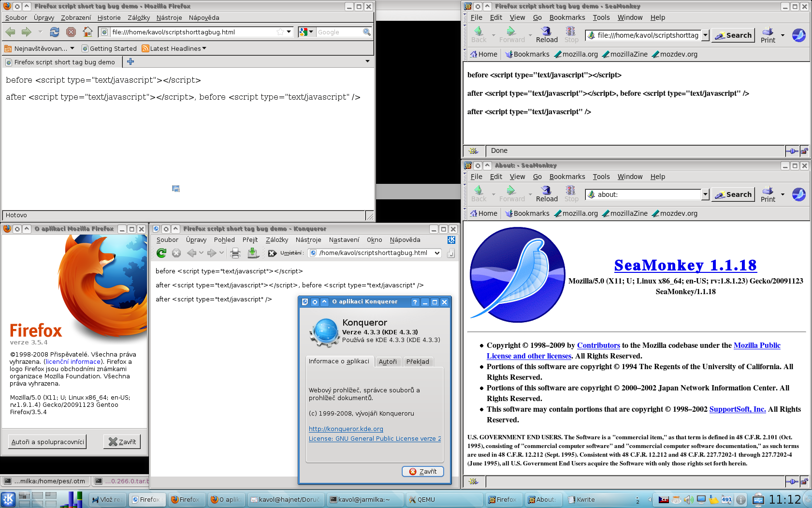Click the Firefox Google search input field

(x=339, y=32)
